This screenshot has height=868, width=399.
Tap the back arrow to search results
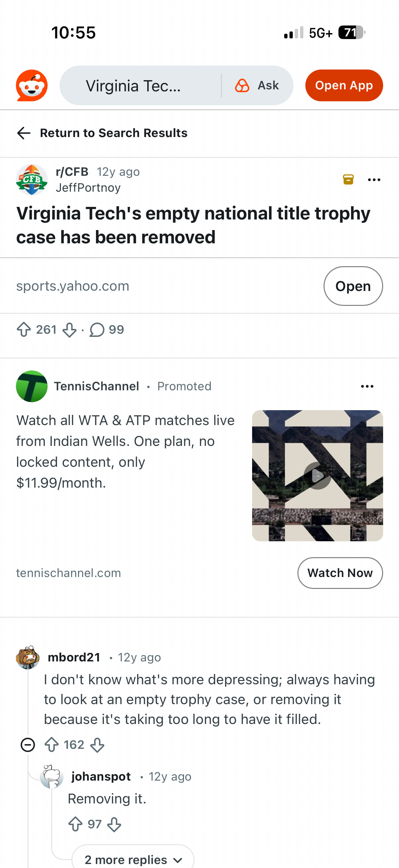click(x=23, y=133)
